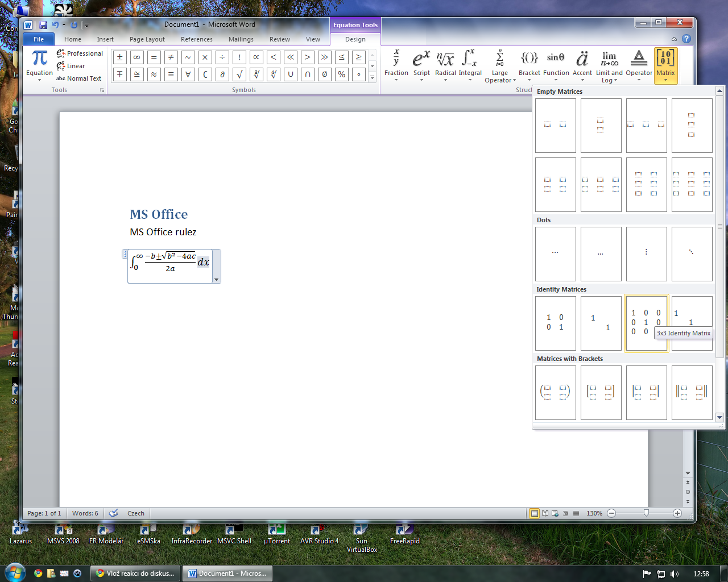This screenshot has width=728, height=582.
Task: Insert the proportional-to symbol
Action: (257, 57)
